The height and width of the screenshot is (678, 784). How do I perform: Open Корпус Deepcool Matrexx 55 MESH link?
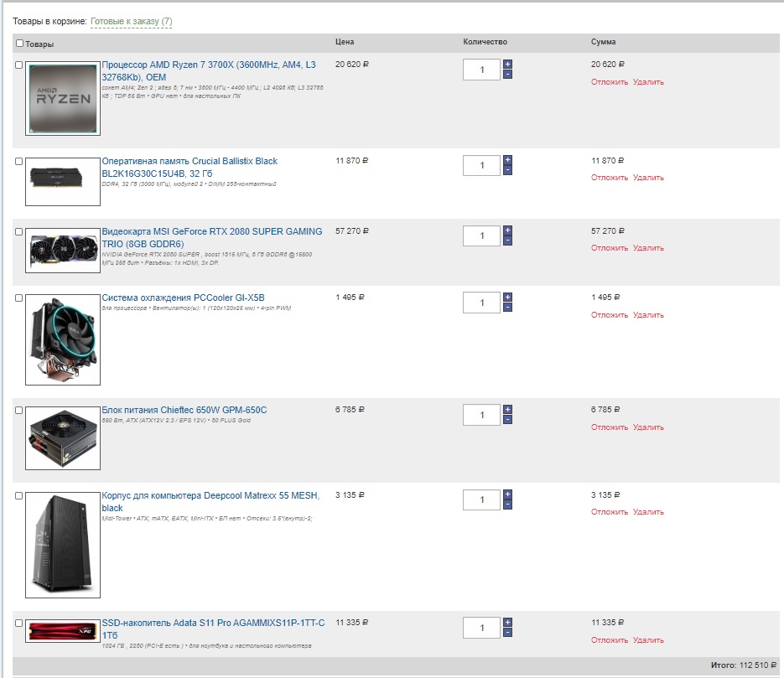210,502
